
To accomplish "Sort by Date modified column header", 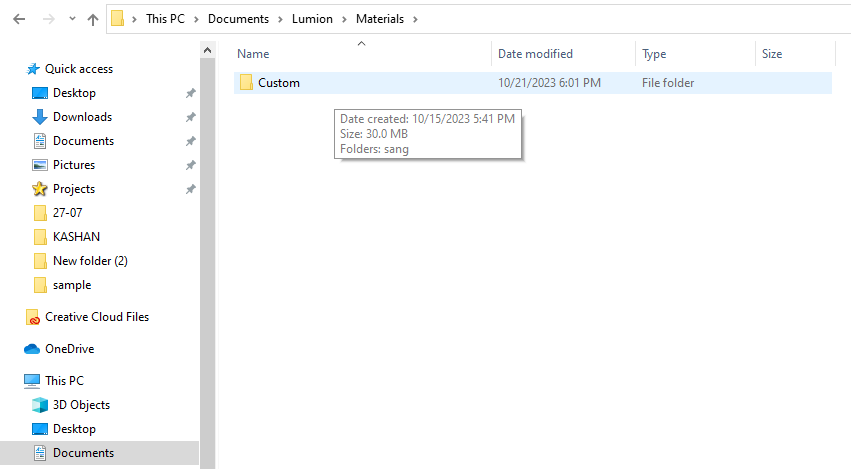I will [535, 54].
